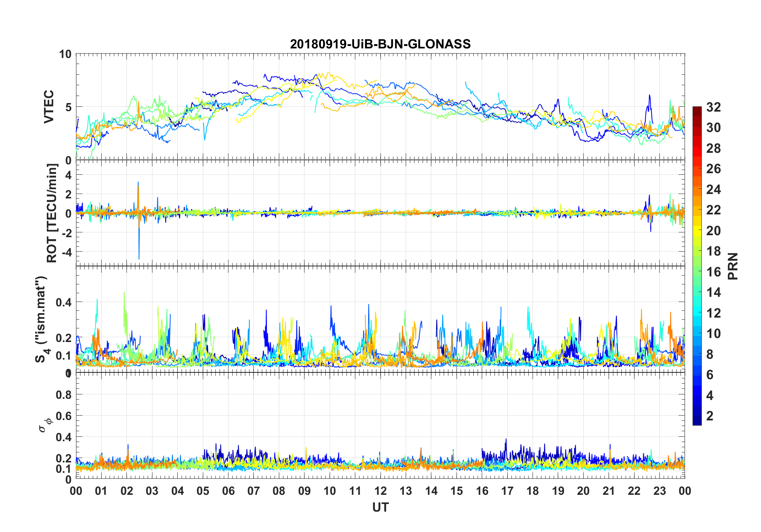761x532 pixels.
Task: Click VTEC axis tick label "5"
Action: pos(68,107)
